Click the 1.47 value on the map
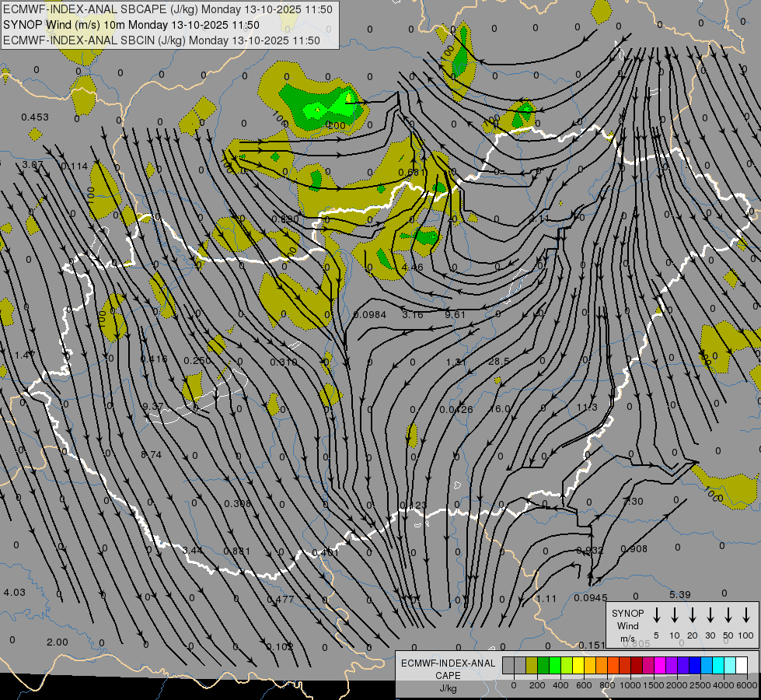Viewport: 761px width, 700px height. click(x=25, y=355)
